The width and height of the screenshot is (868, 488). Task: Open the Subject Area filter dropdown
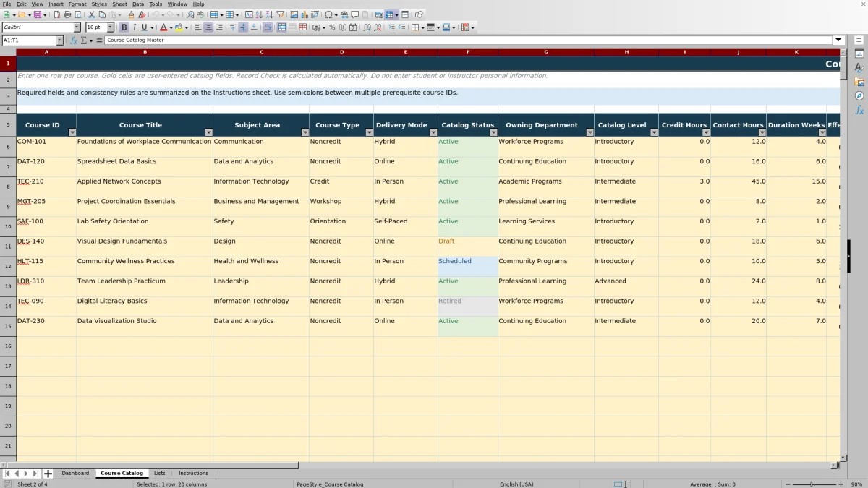305,132
